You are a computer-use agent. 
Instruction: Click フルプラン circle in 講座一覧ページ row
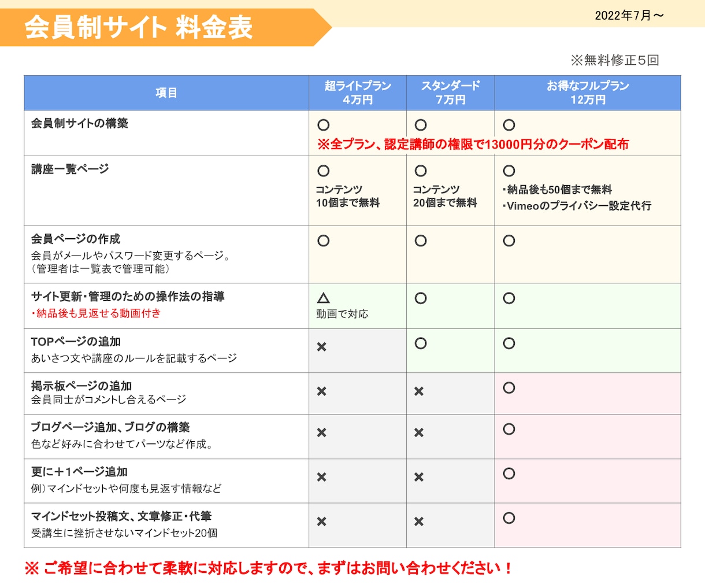509,171
